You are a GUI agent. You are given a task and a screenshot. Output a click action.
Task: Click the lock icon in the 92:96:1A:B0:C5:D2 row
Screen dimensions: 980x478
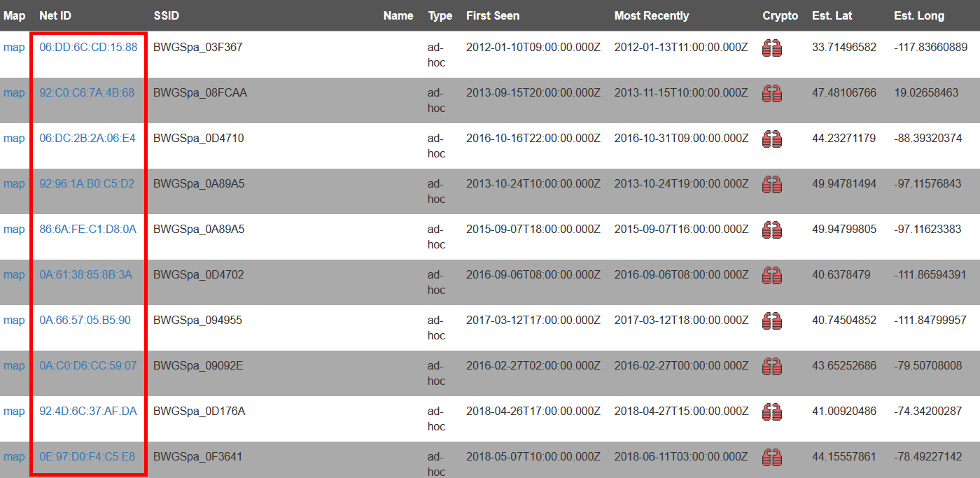[771, 185]
